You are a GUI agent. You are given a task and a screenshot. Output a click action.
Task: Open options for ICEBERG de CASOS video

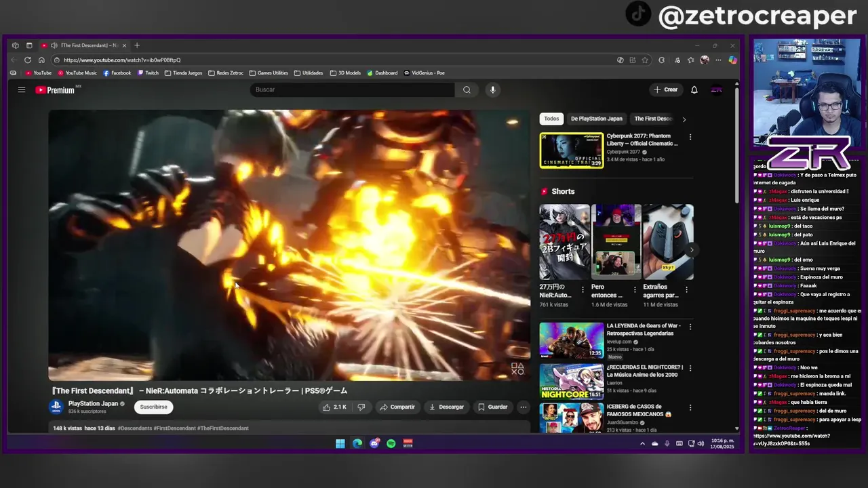[x=690, y=407]
